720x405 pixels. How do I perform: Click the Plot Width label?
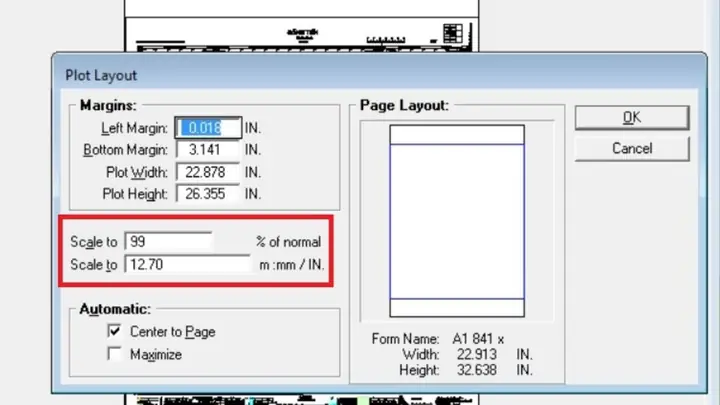coord(137,173)
